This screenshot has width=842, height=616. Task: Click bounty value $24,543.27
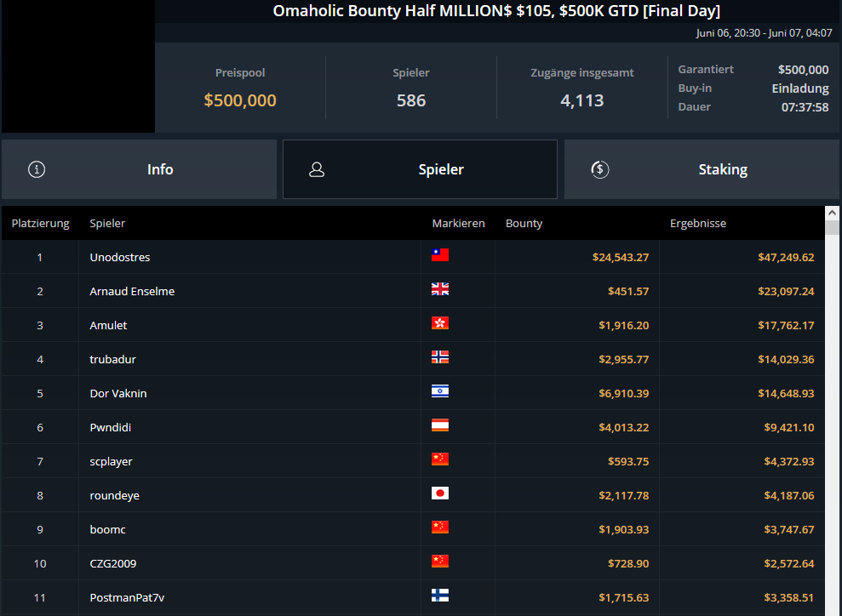click(621, 257)
